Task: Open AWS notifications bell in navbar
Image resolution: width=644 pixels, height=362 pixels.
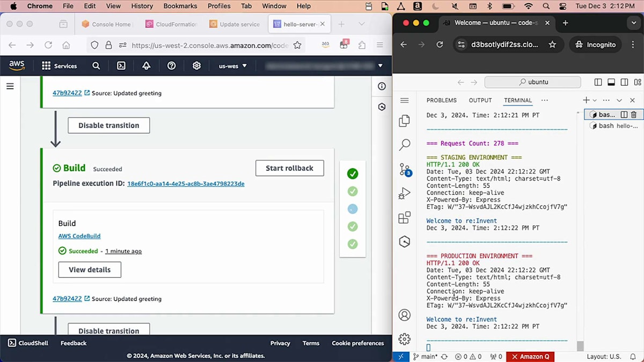Action: pos(147,66)
